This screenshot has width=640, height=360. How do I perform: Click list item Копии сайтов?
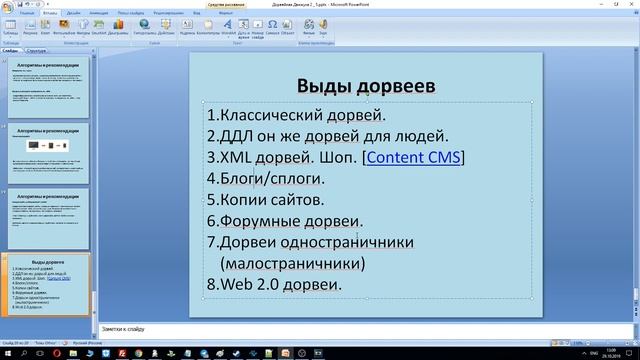point(265,200)
